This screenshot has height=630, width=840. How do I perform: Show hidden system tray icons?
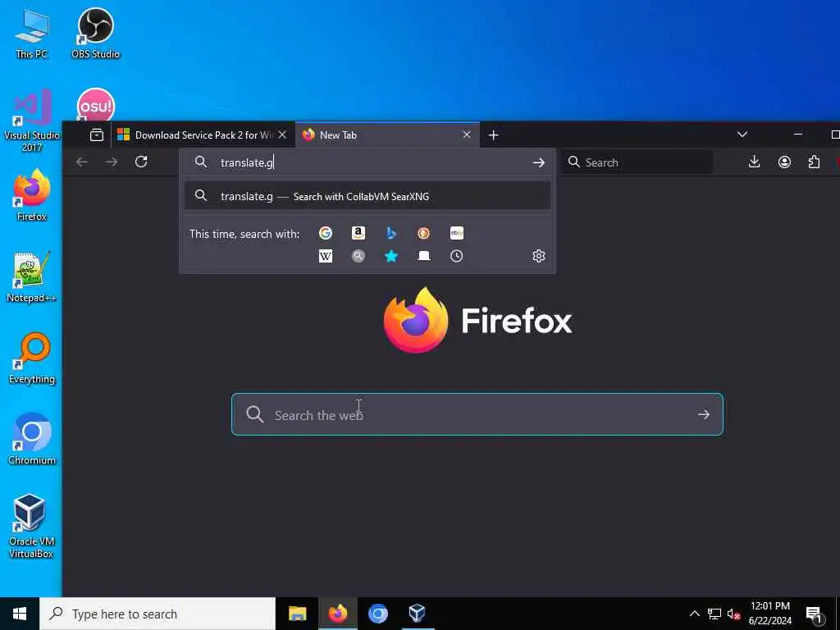[694, 614]
